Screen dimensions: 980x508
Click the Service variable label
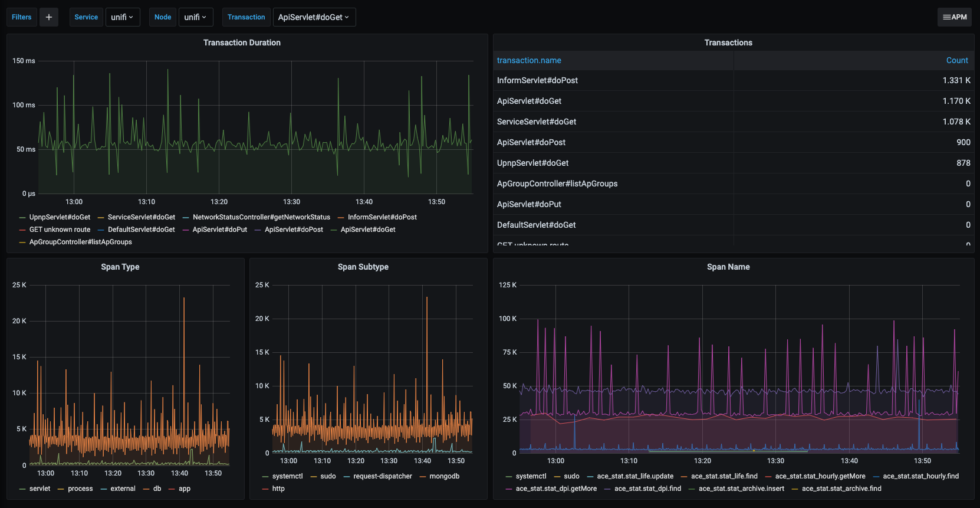(x=86, y=17)
